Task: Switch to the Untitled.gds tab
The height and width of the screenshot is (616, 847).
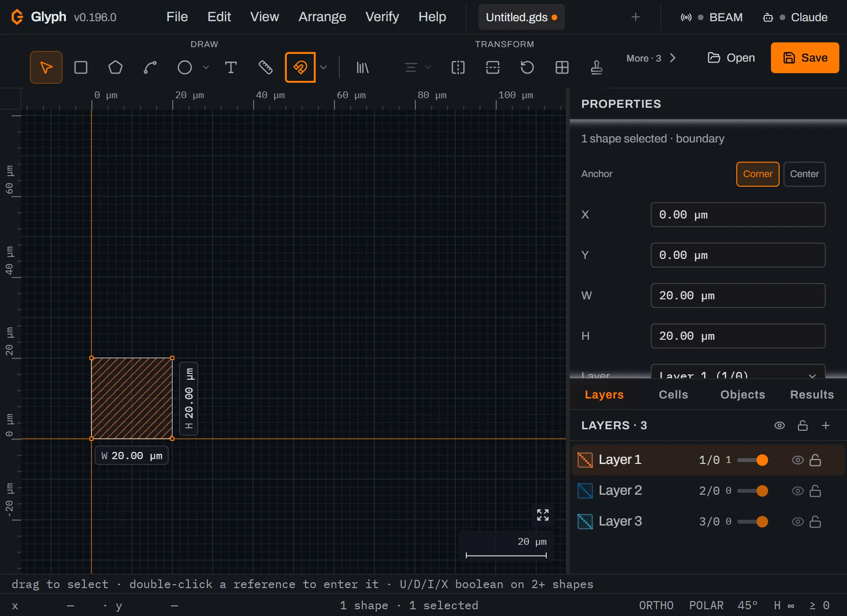Action: (x=522, y=17)
